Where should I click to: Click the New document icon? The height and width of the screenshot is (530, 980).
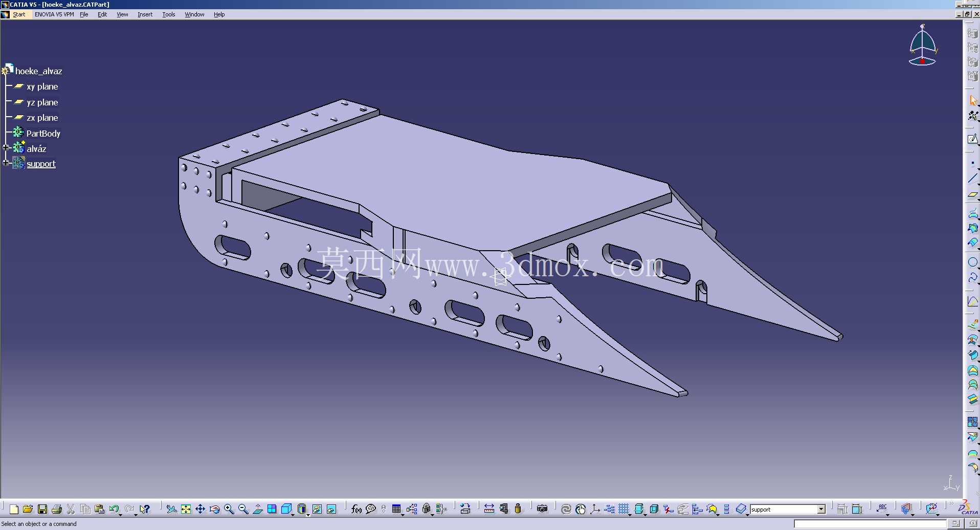tap(14, 509)
